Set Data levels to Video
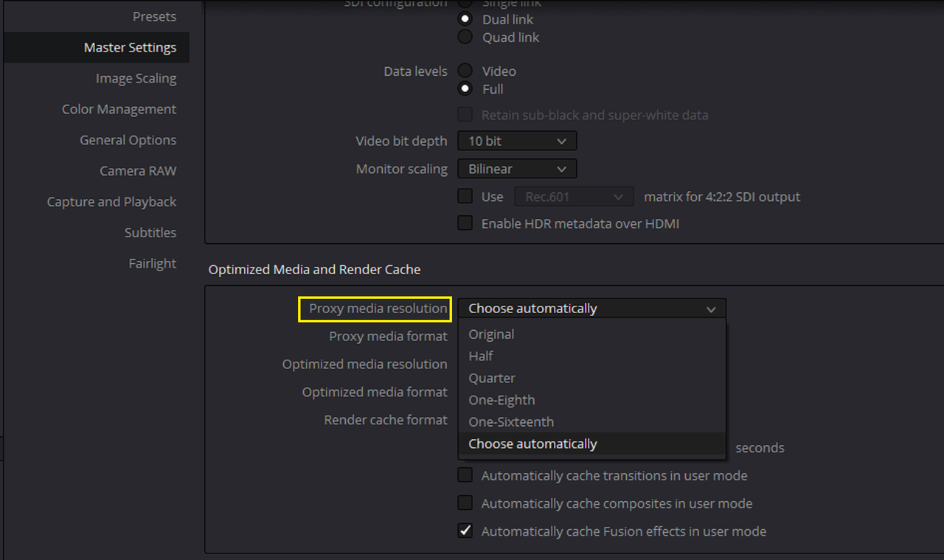The height and width of the screenshot is (560, 944). [x=465, y=71]
